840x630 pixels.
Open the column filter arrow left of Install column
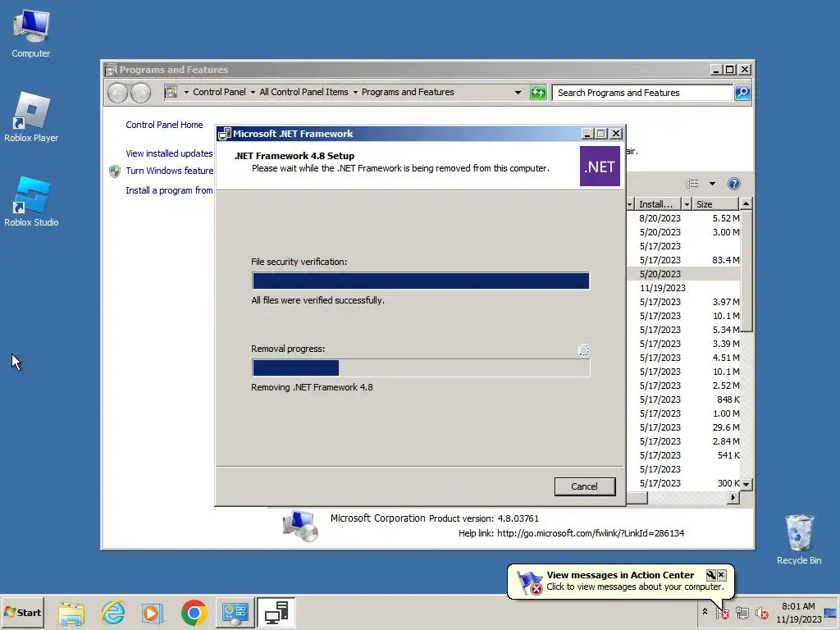630,204
